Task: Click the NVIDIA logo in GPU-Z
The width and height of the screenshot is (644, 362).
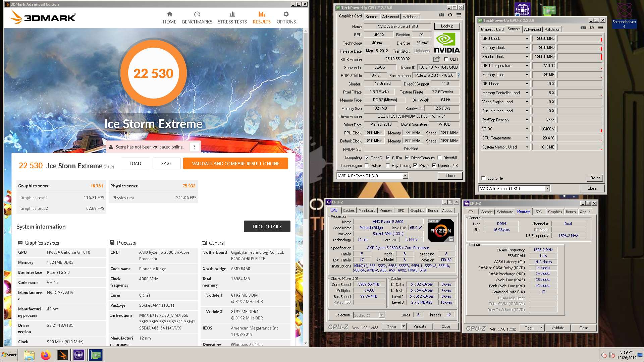Action: 447,43
